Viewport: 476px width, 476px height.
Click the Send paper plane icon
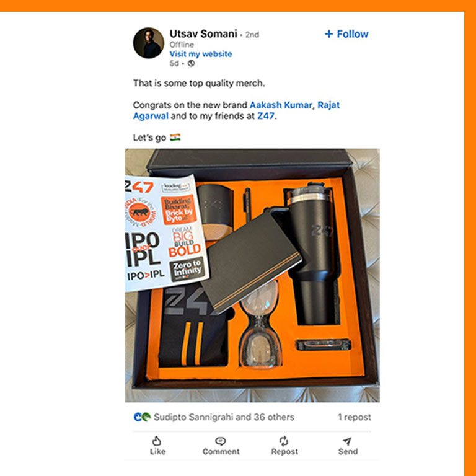coord(348,441)
